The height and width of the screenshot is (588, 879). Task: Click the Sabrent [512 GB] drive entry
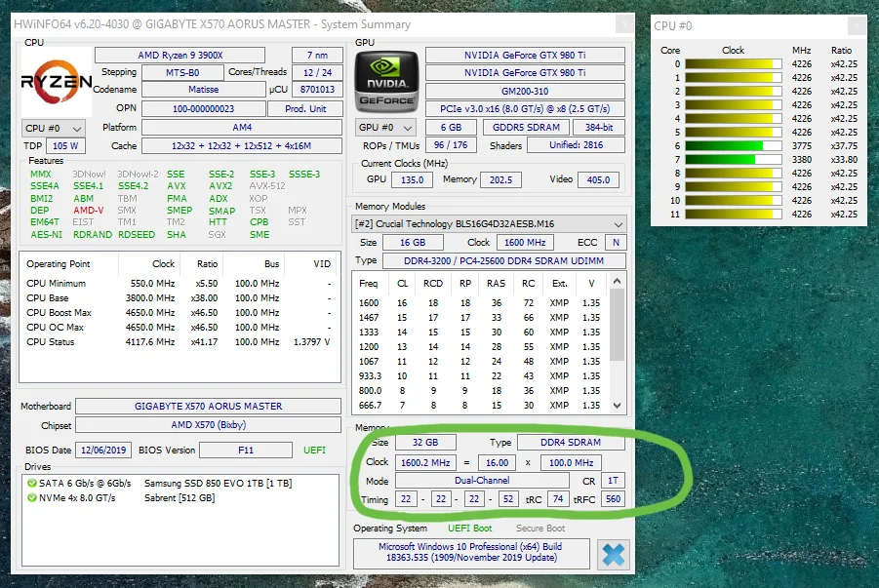(x=180, y=497)
